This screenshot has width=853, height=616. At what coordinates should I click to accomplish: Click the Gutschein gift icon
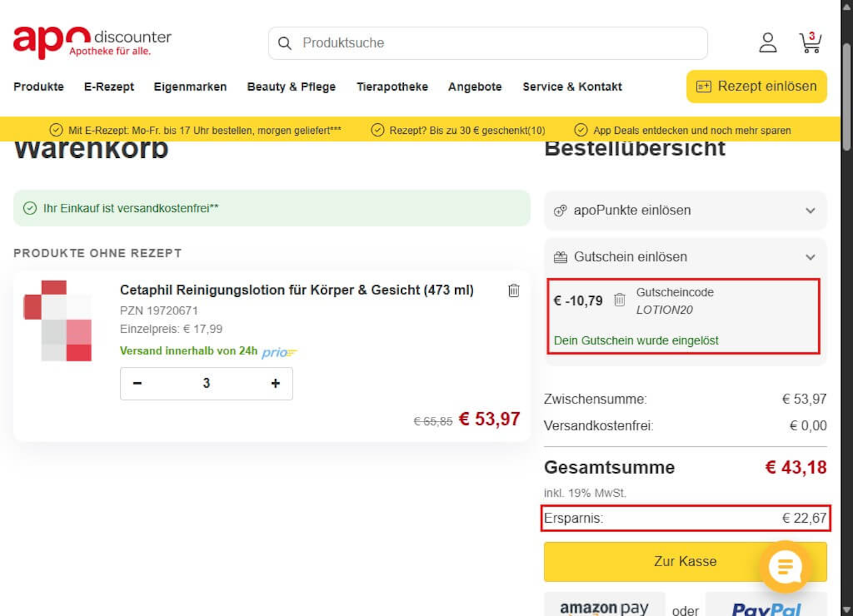(x=560, y=257)
